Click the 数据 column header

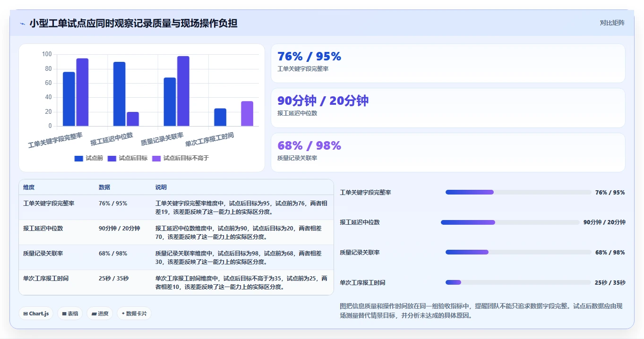click(104, 187)
